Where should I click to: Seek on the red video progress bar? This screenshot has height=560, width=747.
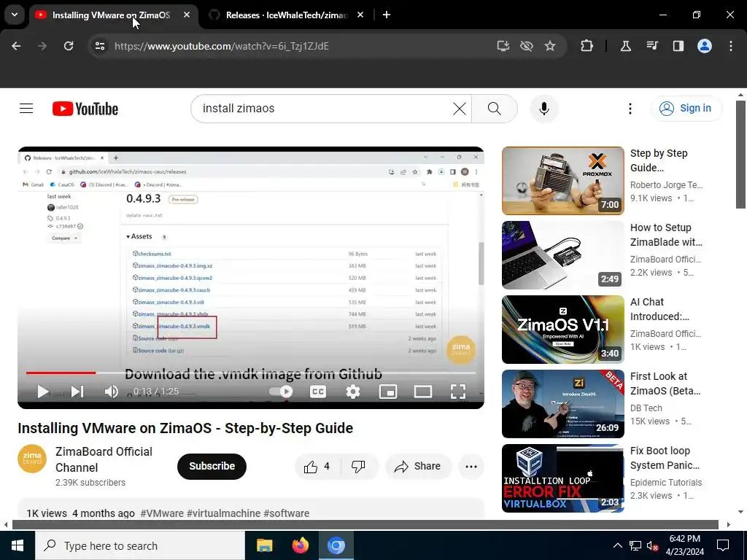[x=61, y=373]
